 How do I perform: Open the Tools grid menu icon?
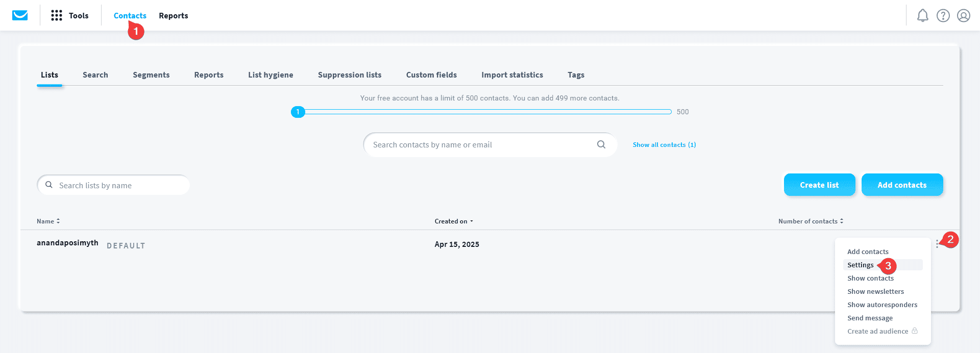pos(57,15)
